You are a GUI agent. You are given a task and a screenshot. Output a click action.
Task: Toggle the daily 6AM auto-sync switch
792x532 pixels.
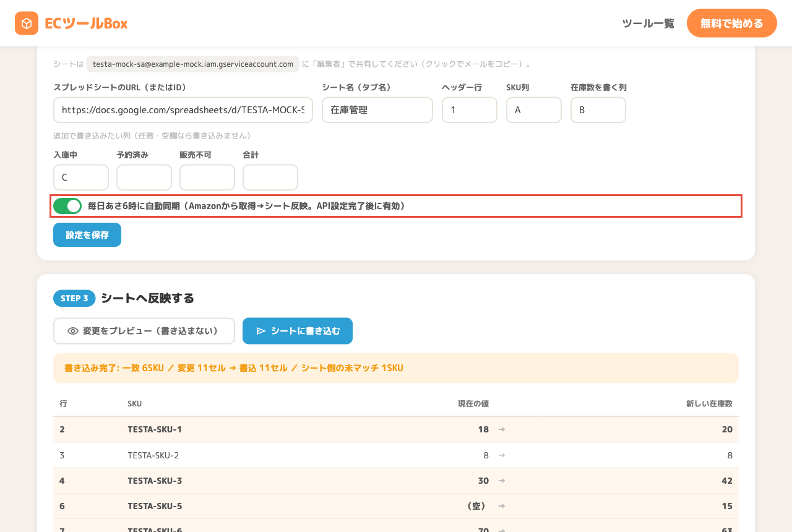[67, 206]
